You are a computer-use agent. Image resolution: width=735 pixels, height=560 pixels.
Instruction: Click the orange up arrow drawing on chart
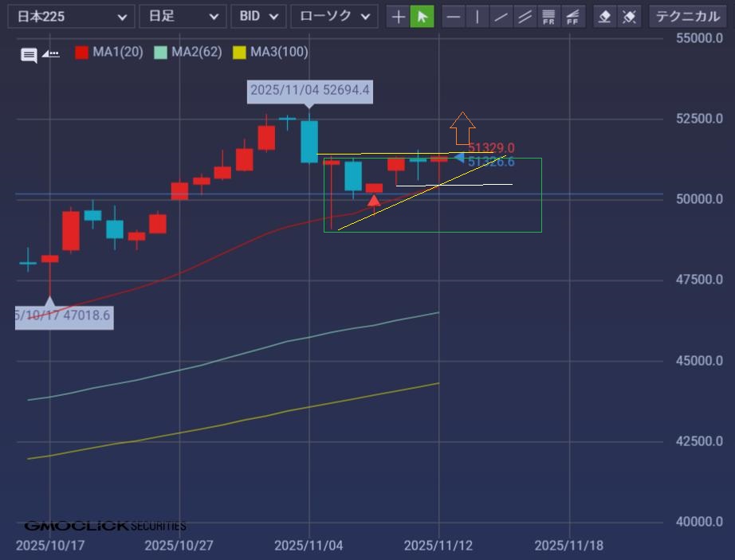(462, 127)
